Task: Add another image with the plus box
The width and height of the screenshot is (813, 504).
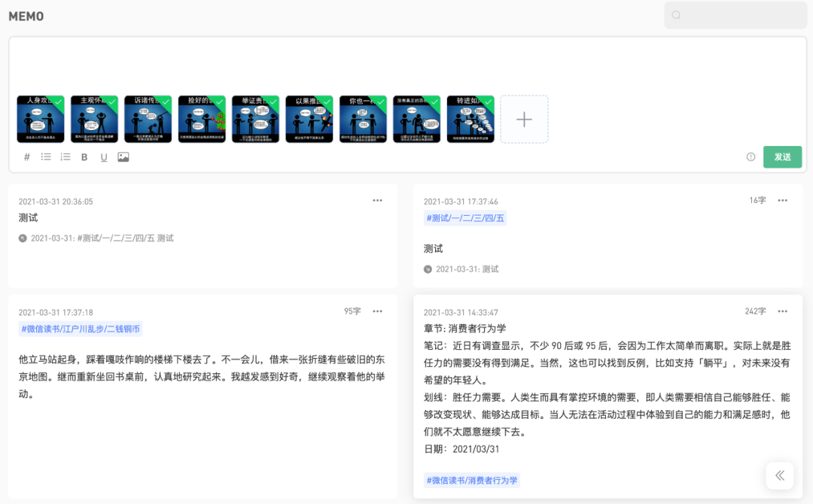Action: coord(524,119)
